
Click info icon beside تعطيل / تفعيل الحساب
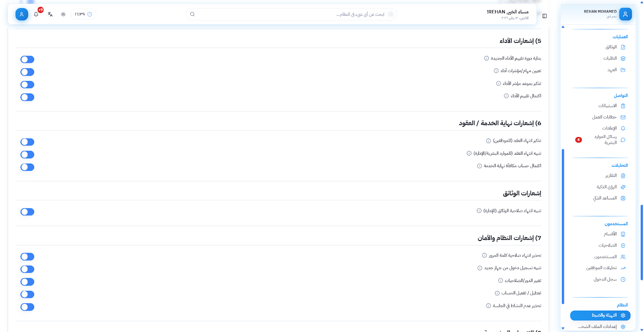497,293
